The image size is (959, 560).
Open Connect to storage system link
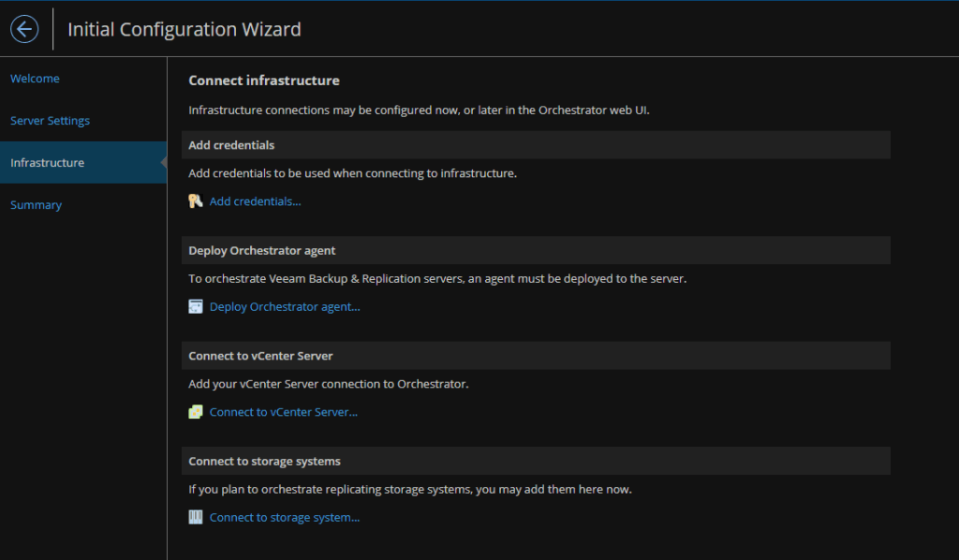click(x=285, y=517)
